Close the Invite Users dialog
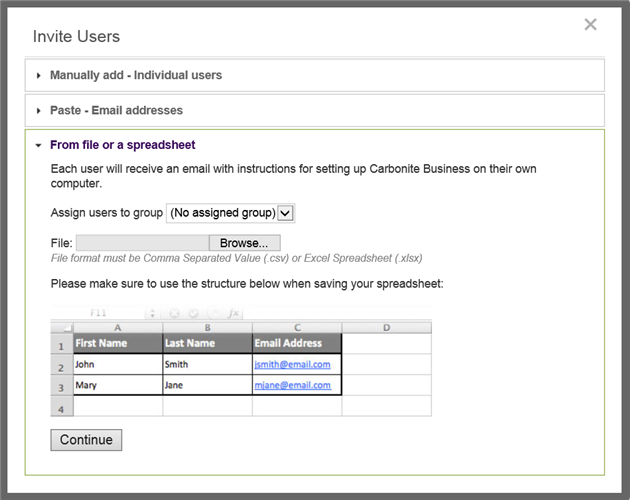The image size is (630, 500). [x=590, y=25]
